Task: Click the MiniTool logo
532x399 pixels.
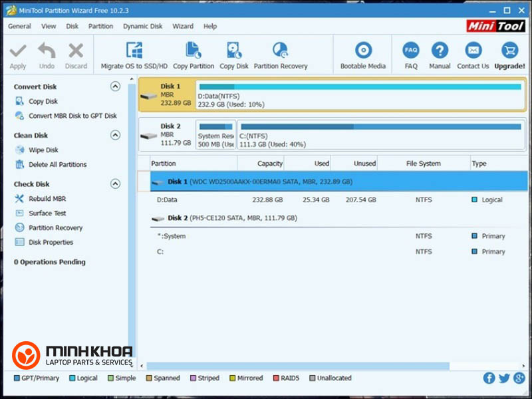Action: 495,26
